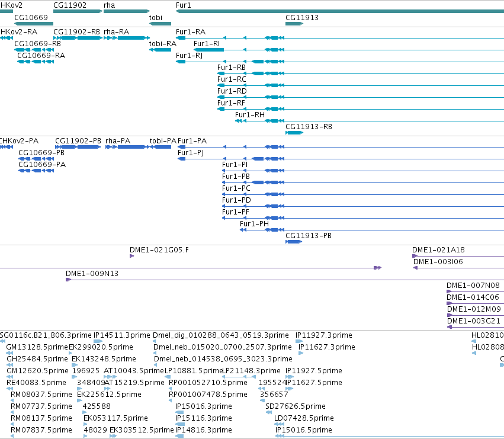Screen dimensions: 504x439
Task: Click clone DME1-014C06 label
Action: tap(473, 298)
